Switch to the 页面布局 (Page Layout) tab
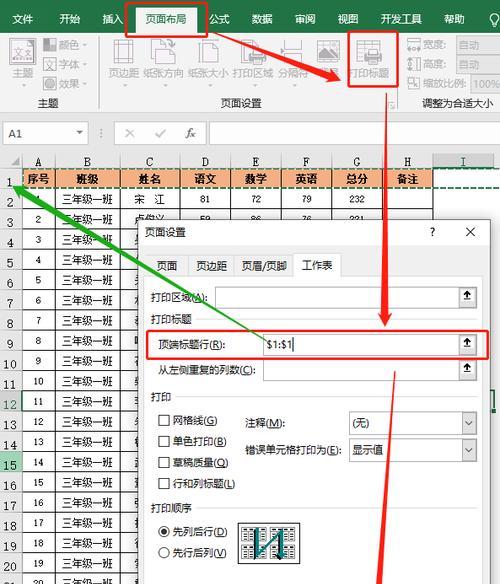Viewport: 500px width, 584px height. tap(166, 19)
